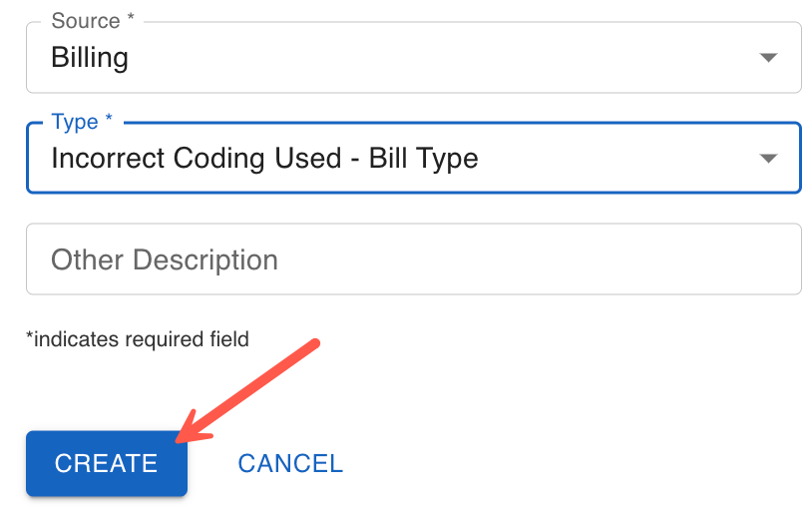The height and width of the screenshot is (511, 812).
Task: Click the red arrow annotation
Action: click(249, 390)
